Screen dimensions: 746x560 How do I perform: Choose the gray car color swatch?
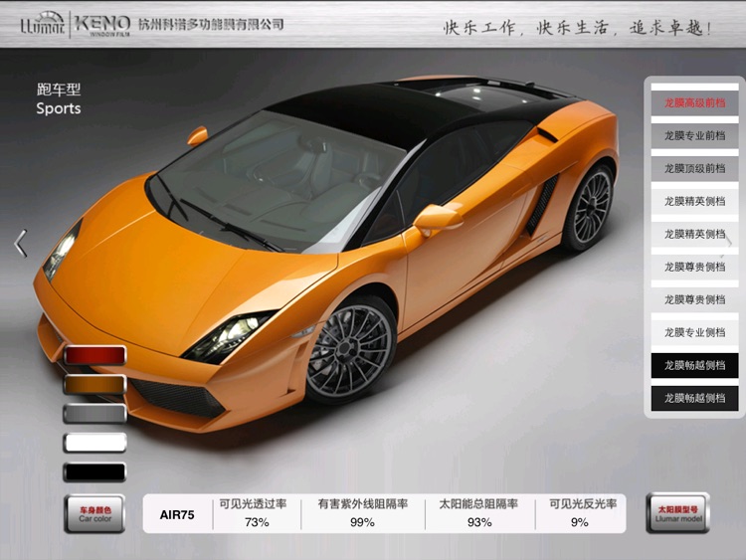[x=94, y=414]
